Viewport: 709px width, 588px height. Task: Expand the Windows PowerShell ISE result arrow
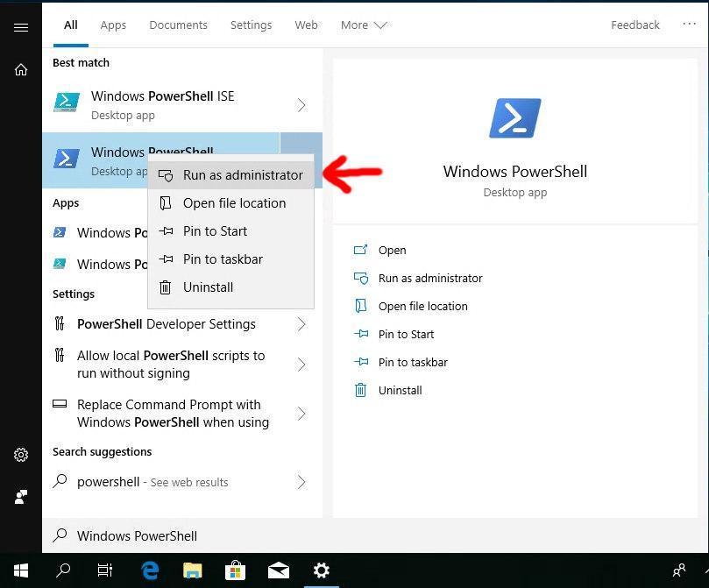301,105
